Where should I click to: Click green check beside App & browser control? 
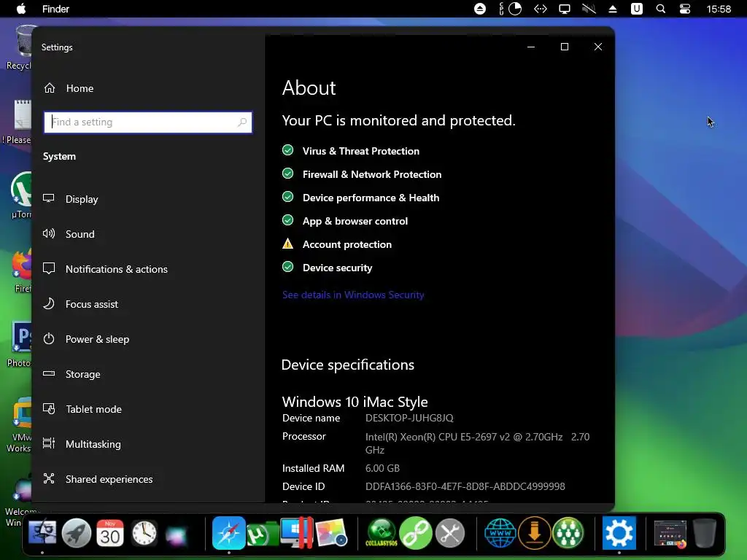click(287, 220)
